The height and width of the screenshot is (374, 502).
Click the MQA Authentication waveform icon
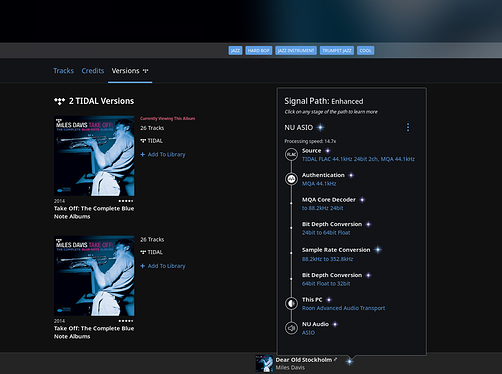(291, 179)
